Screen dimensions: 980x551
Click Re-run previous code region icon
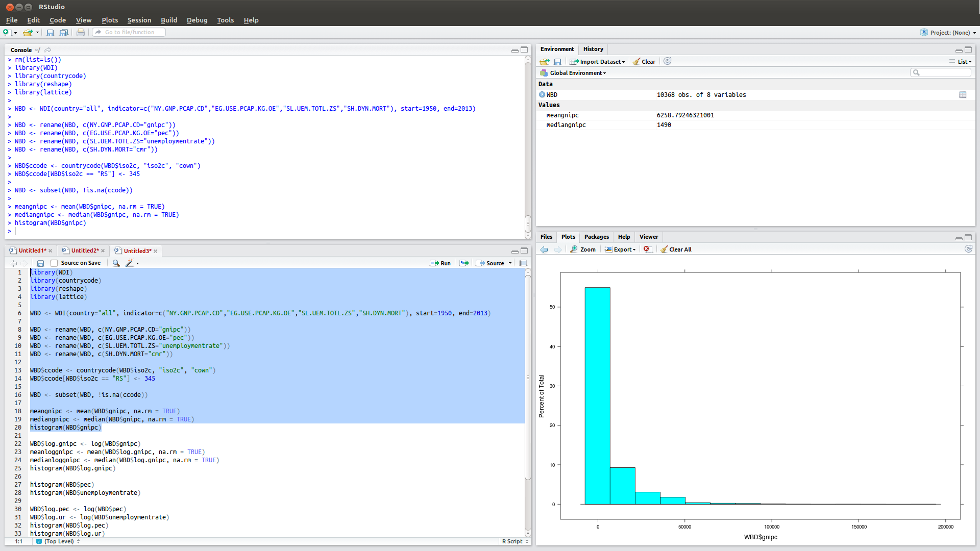pyautogui.click(x=464, y=263)
